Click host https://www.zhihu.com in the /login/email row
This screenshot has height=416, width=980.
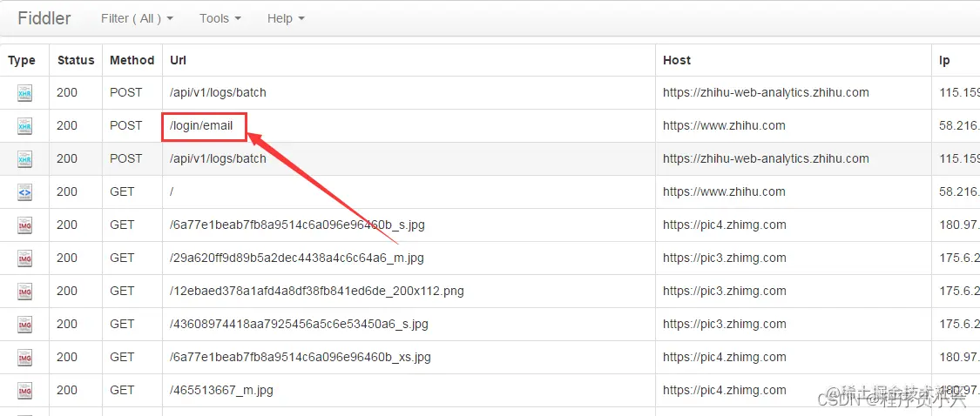coord(724,125)
